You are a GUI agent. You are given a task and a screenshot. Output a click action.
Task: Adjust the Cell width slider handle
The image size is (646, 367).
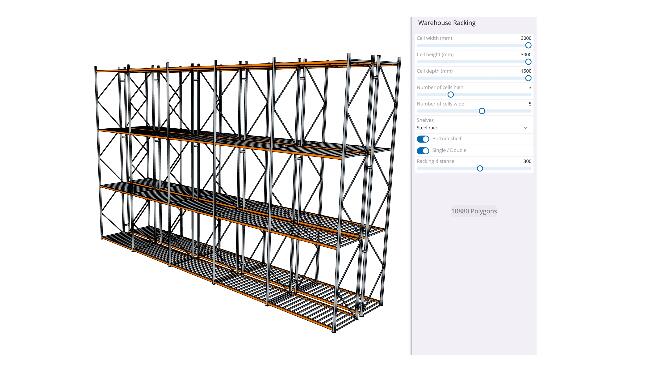(x=528, y=45)
